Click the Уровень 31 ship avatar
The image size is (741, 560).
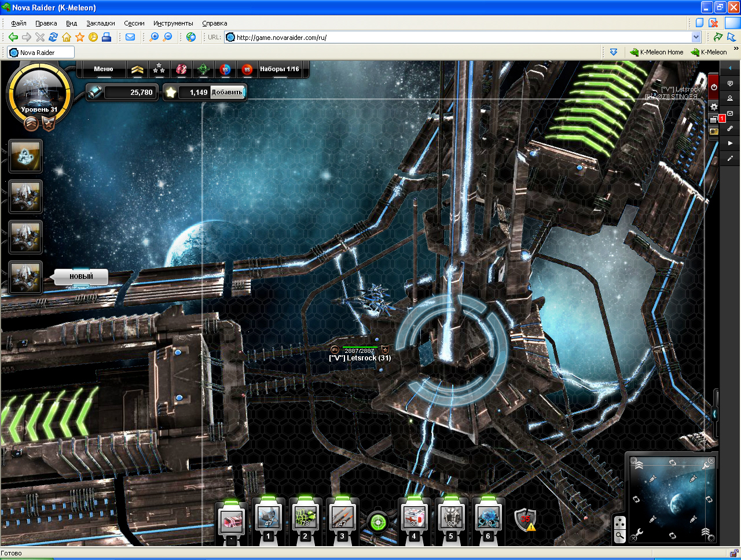click(39, 93)
